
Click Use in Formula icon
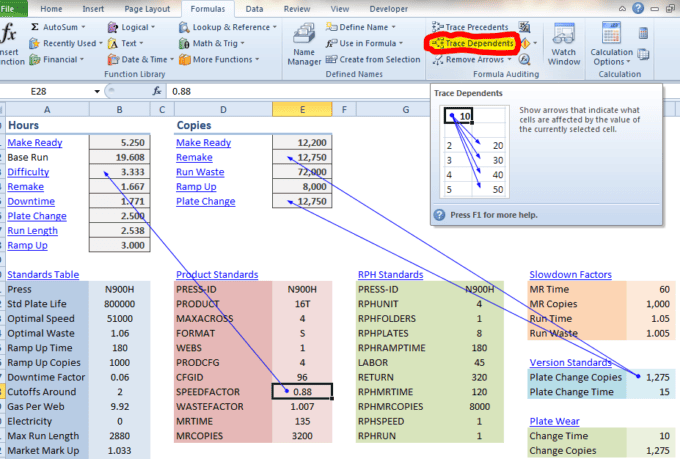331,43
